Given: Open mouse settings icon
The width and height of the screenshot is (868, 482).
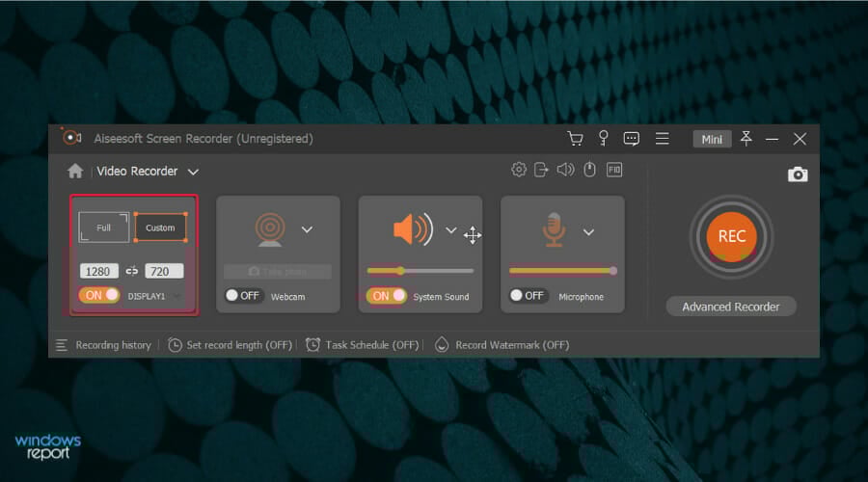Looking at the screenshot, I should click(589, 170).
